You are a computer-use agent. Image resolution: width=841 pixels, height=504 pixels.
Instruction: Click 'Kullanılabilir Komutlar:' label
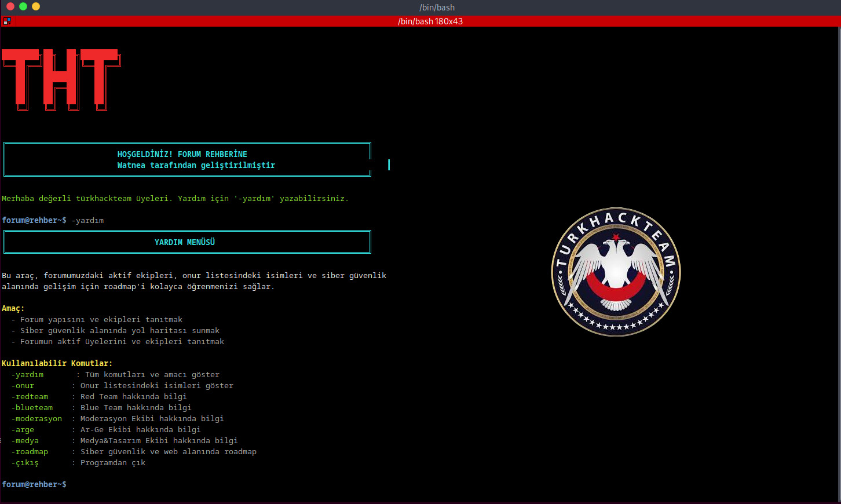[57, 363]
